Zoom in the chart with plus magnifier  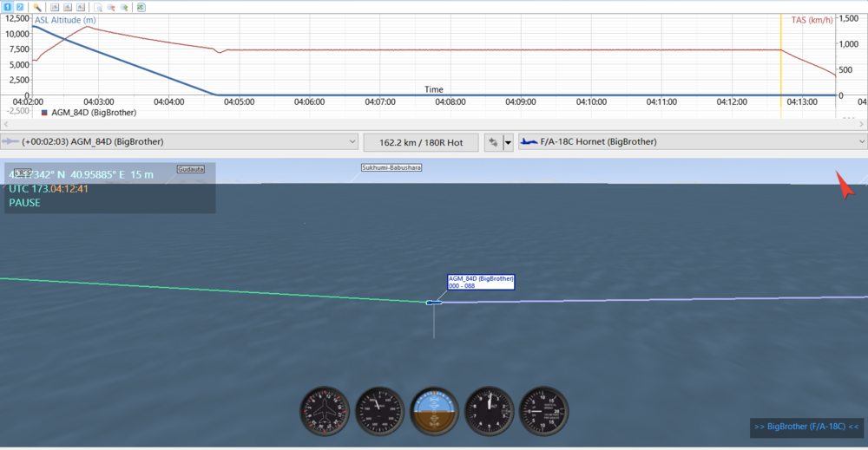[x=124, y=7]
